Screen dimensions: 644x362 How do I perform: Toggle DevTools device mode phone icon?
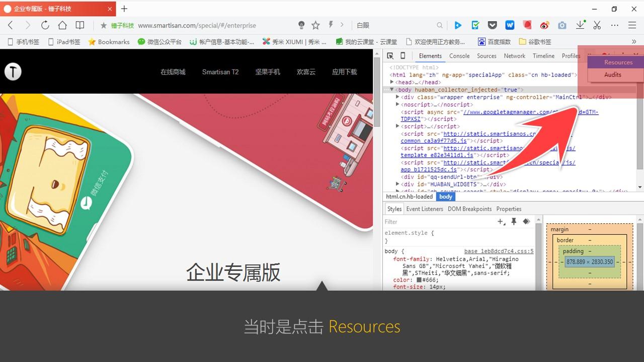[403, 56]
